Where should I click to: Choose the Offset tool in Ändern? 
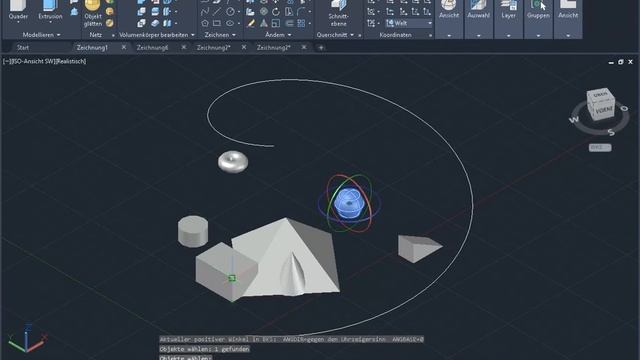click(289, 23)
